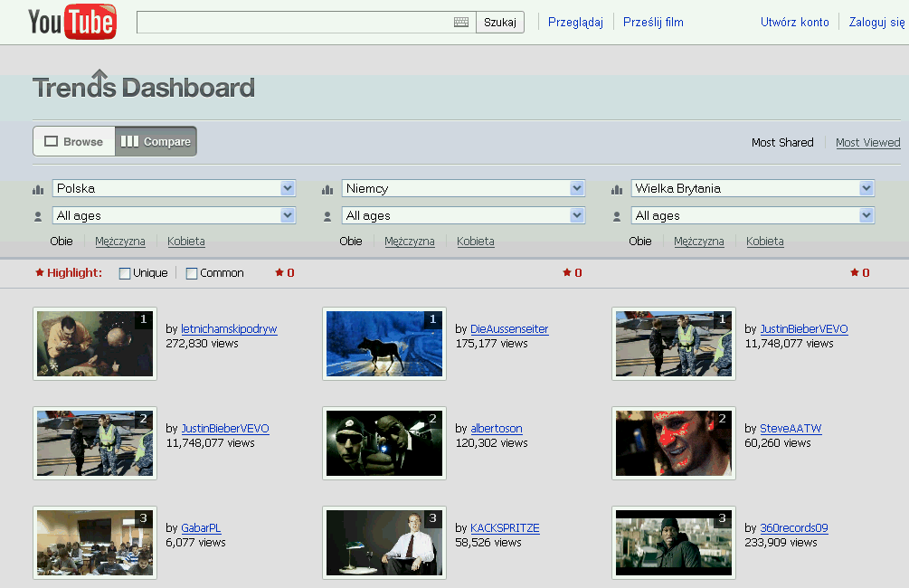Switch to the Compare view
This screenshot has height=588, width=909.
156,141
